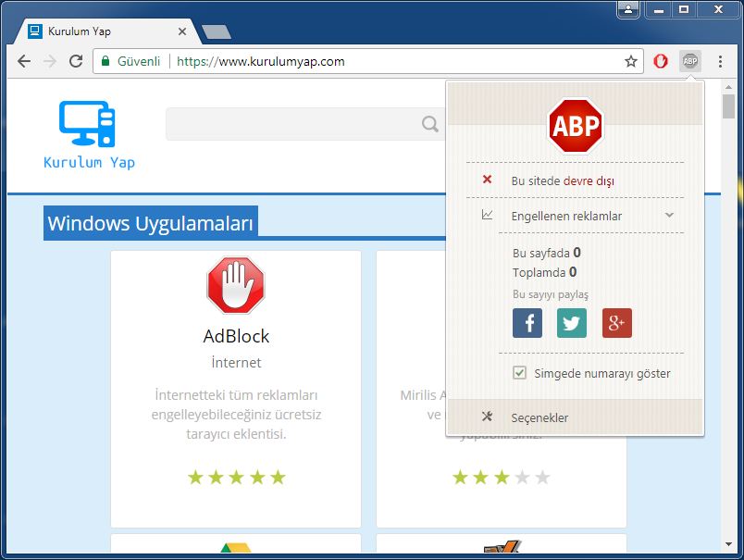Click the wrench options icon
This screenshot has height=560, width=744.
(487, 417)
